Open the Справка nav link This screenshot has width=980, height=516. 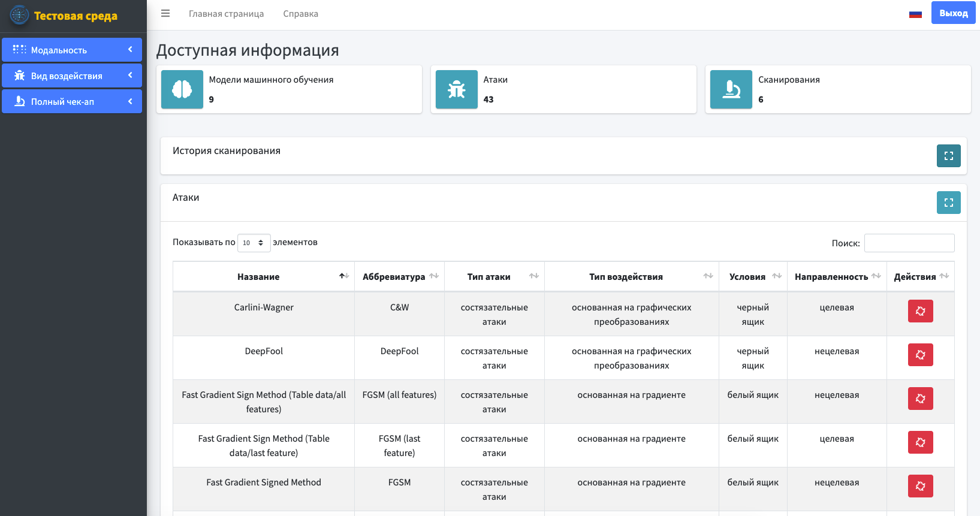click(x=301, y=14)
